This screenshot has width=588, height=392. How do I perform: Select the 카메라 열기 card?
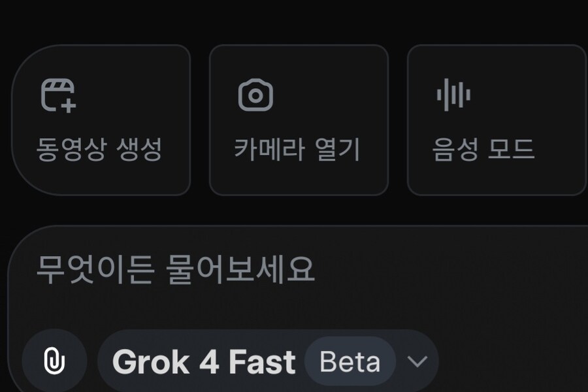(299, 120)
